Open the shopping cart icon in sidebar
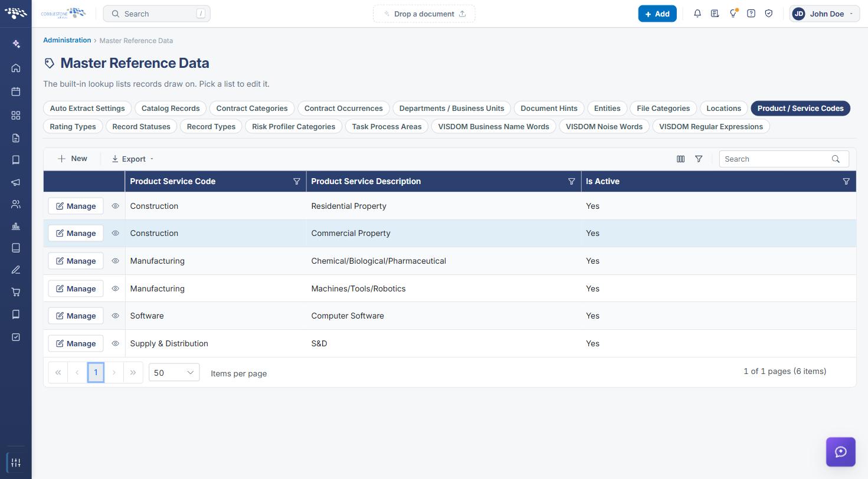The image size is (868, 479). point(16,292)
